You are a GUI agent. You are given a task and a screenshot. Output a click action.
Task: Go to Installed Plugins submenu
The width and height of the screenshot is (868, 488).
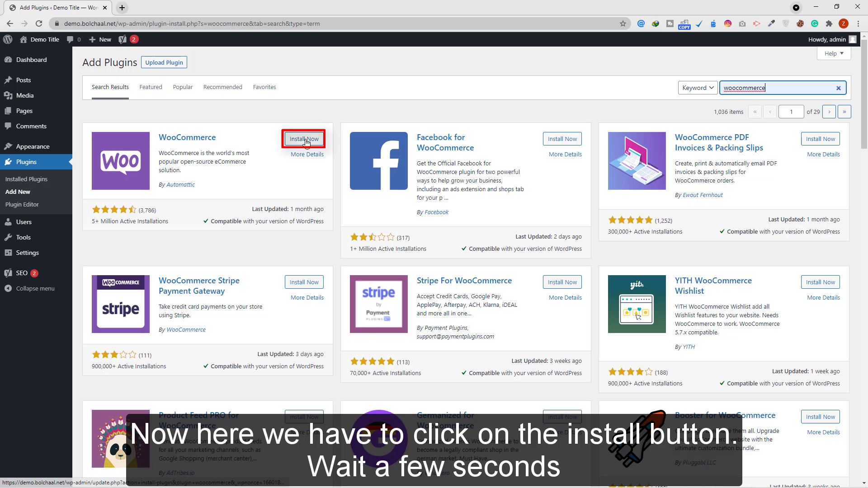click(x=26, y=179)
